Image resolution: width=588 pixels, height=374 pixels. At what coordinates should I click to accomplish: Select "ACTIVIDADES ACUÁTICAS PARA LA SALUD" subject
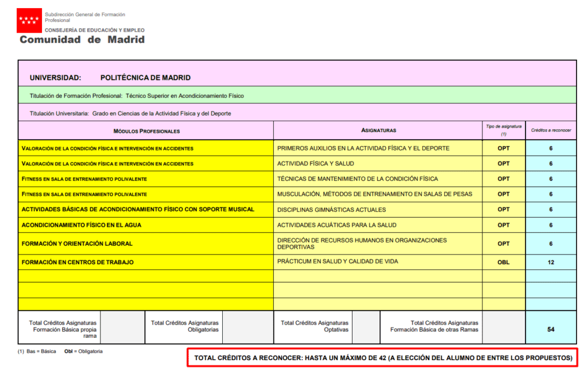[x=336, y=225]
